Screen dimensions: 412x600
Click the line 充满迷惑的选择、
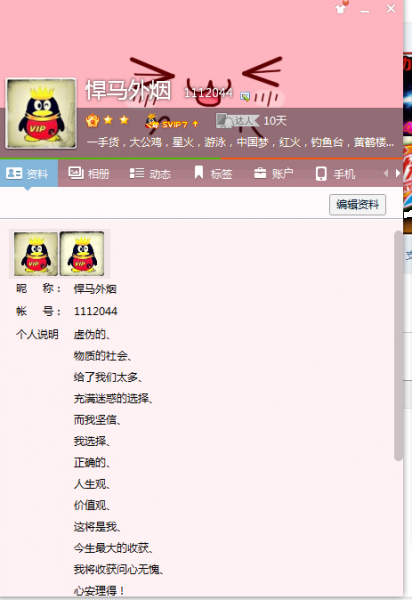[113, 398]
